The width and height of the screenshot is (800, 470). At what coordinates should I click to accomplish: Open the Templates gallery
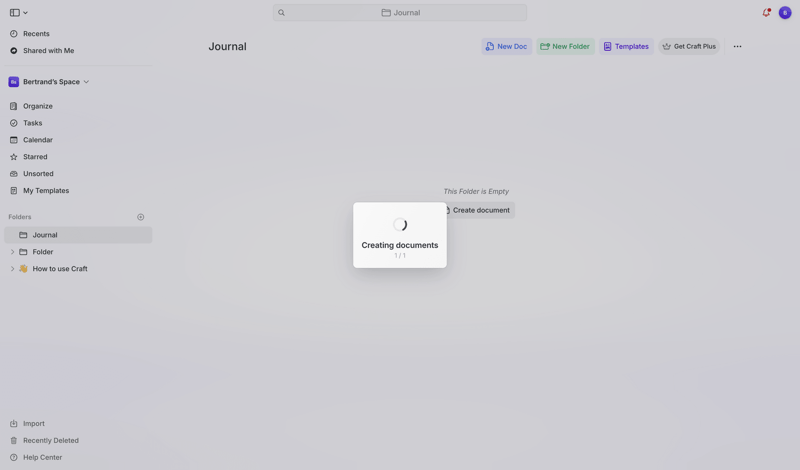point(626,47)
